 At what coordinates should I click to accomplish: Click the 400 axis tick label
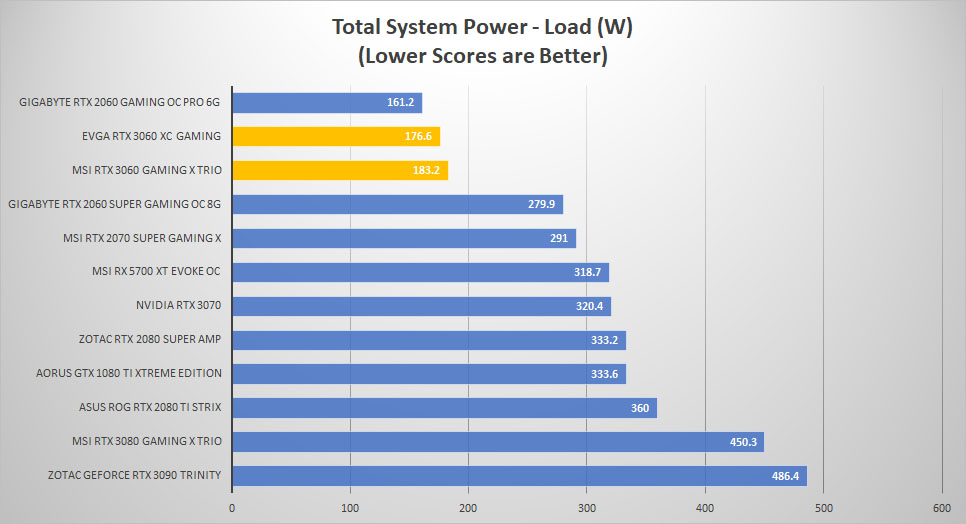coord(705,508)
